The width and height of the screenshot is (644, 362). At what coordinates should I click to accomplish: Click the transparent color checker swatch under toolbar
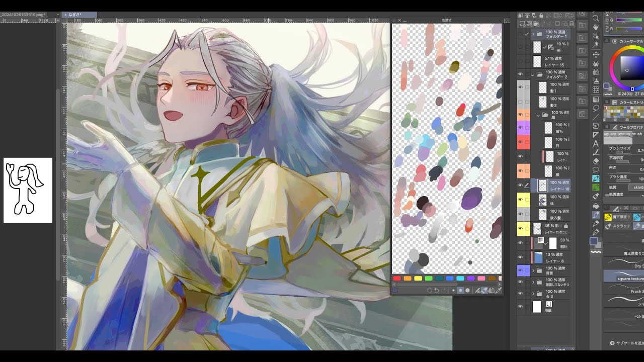[596, 252]
